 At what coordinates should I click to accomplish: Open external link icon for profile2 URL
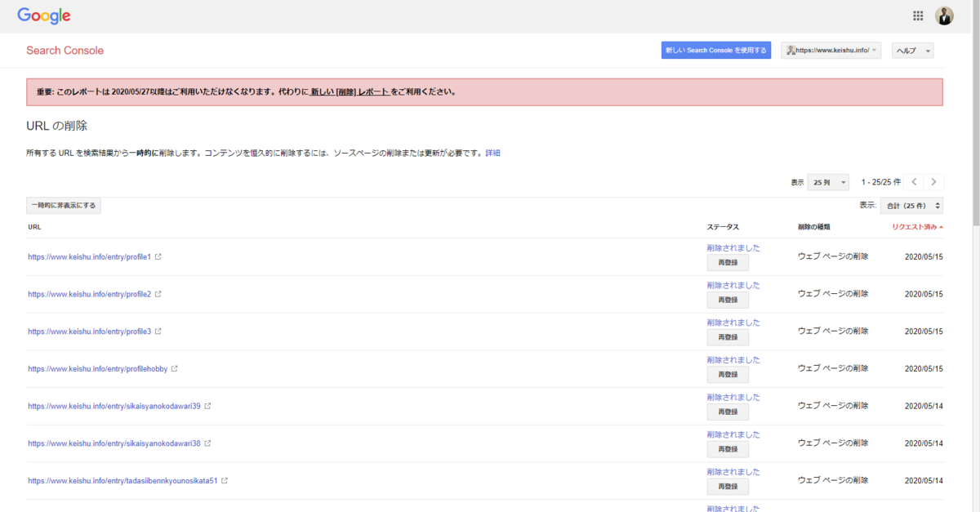158,294
